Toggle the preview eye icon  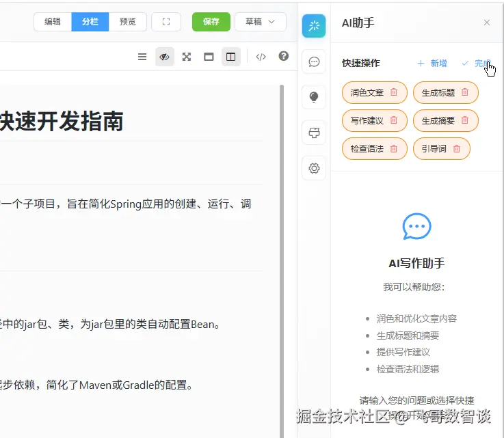pyautogui.click(x=165, y=57)
